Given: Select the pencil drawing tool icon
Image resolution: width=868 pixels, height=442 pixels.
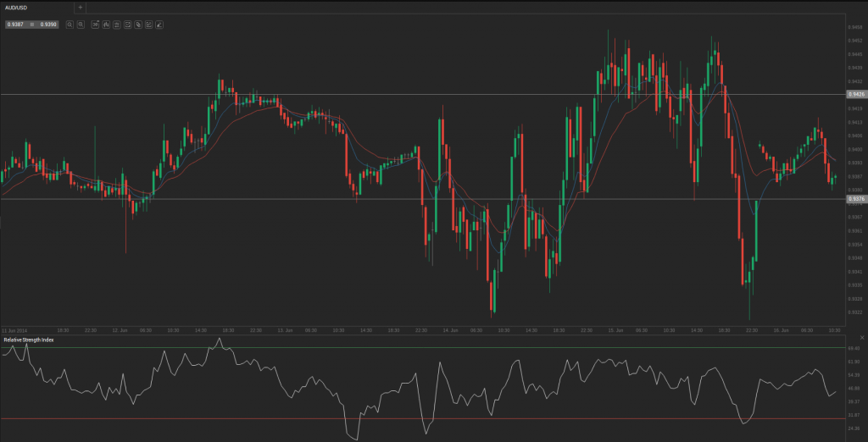Looking at the screenshot, I should [x=159, y=25].
